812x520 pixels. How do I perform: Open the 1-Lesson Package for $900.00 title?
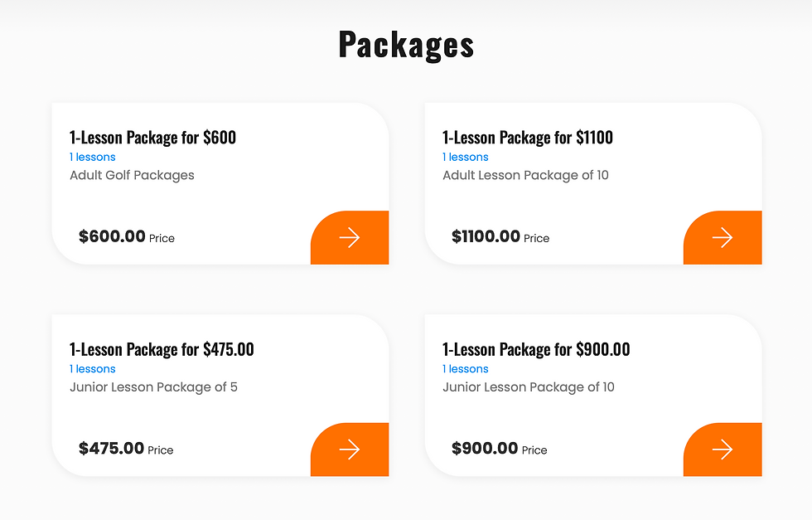(536, 349)
